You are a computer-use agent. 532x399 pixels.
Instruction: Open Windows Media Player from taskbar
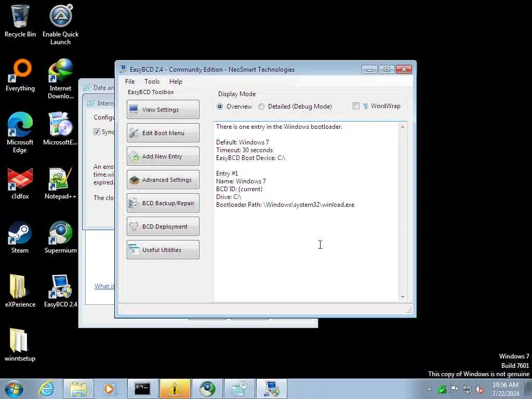pyautogui.click(x=110, y=389)
